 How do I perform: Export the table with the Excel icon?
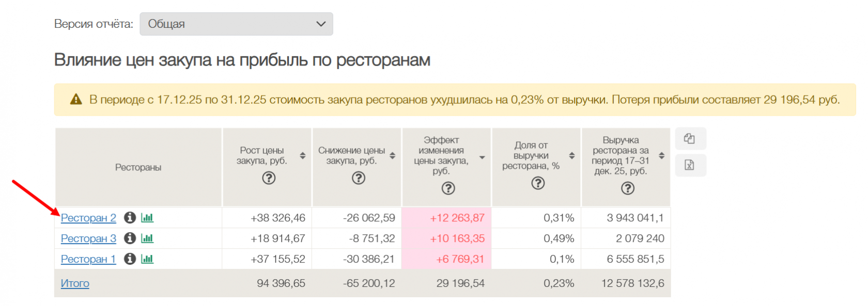689,165
